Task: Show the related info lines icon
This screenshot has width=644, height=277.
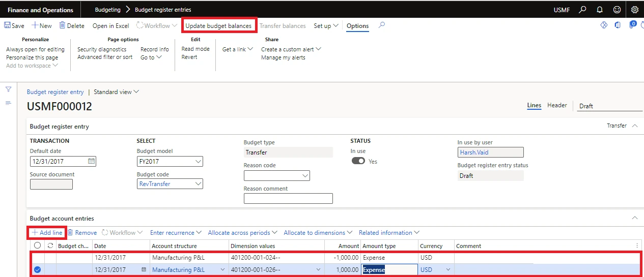Action: (x=8, y=103)
